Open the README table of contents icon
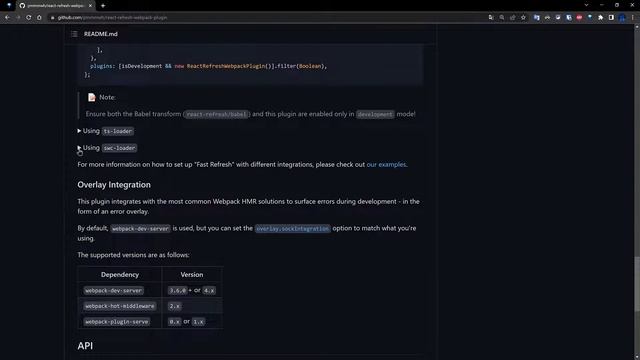 [x=74, y=34]
